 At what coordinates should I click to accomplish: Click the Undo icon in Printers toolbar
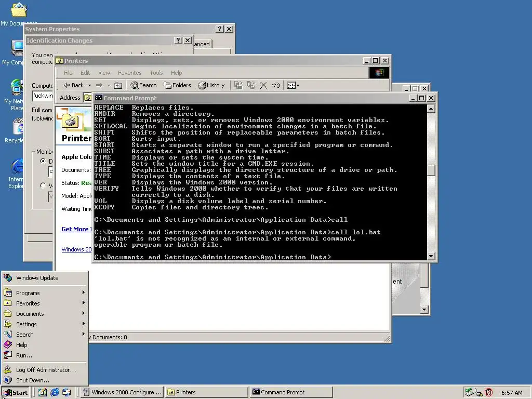click(275, 85)
